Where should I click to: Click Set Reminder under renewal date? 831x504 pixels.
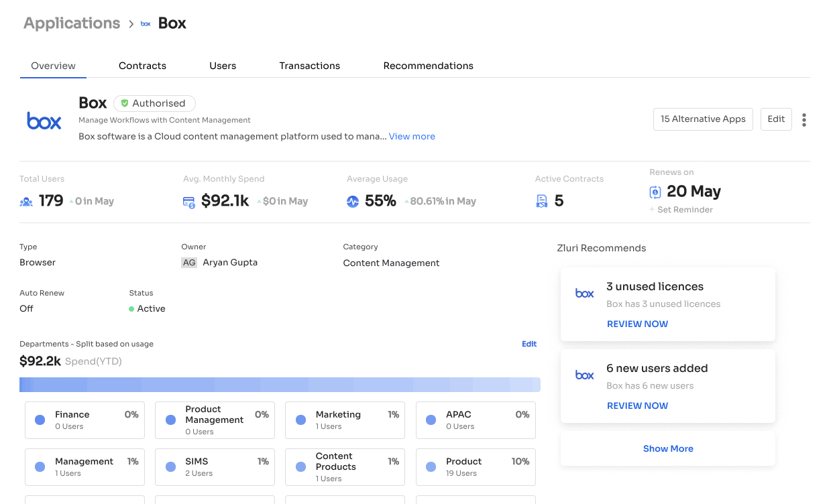681,210
